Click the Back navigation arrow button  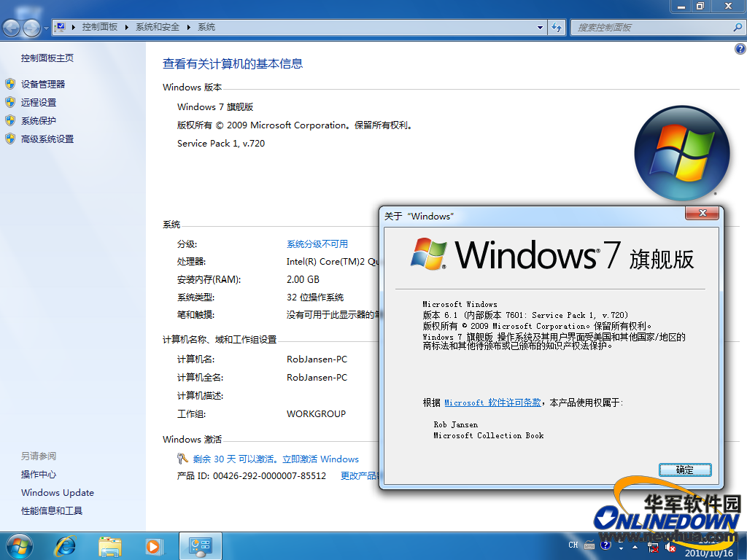12,28
